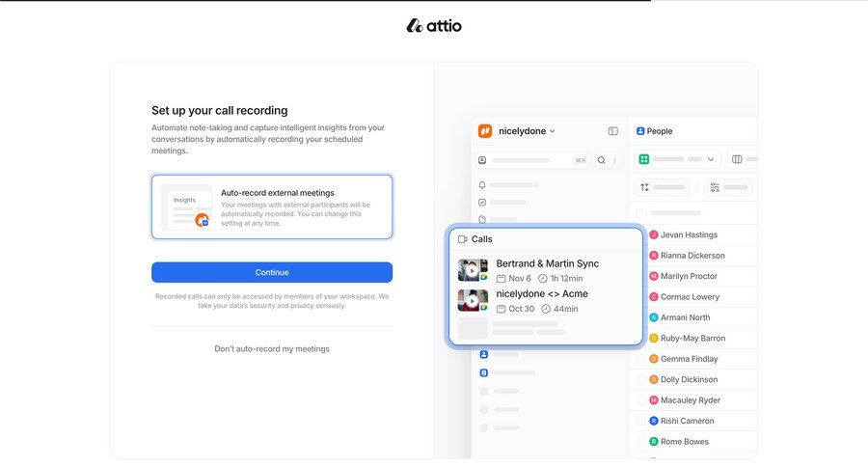Image resolution: width=868 pixels, height=467 pixels.
Task: Click the Calls video camera icon
Action: pyautogui.click(x=463, y=239)
